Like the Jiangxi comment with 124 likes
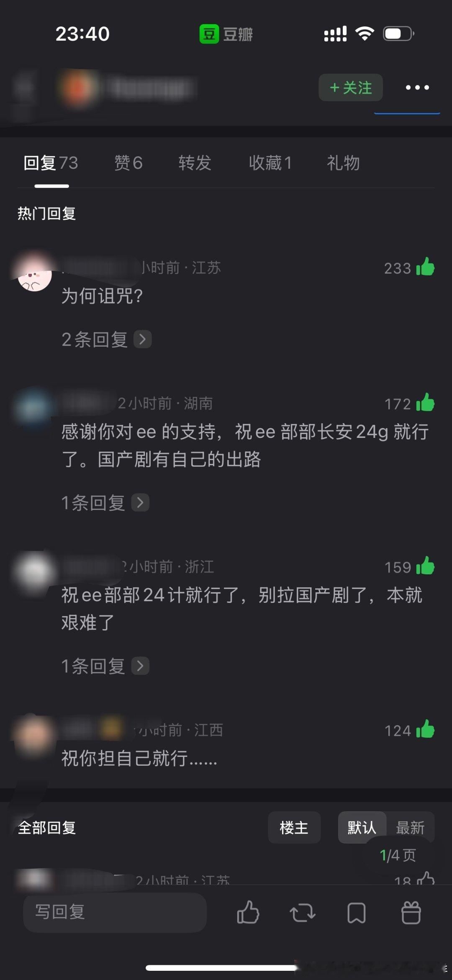Screen dimensions: 452x980 (x=425, y=729)
